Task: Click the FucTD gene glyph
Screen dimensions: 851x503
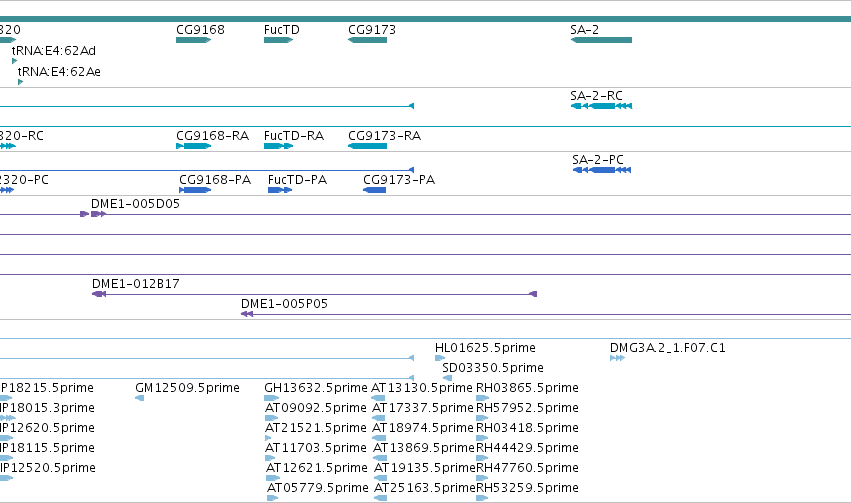Action: tap(278, 40)
